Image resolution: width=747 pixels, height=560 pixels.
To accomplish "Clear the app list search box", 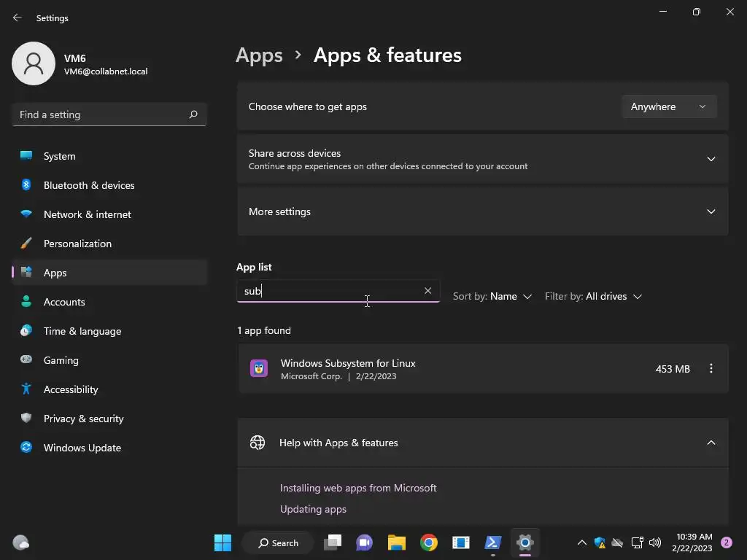I will coord(427,290).
